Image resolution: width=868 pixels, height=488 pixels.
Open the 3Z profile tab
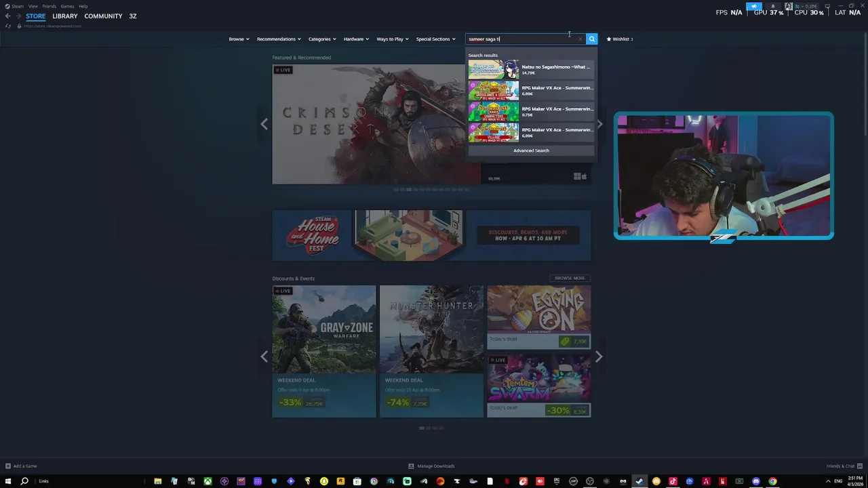click(133, 16)
